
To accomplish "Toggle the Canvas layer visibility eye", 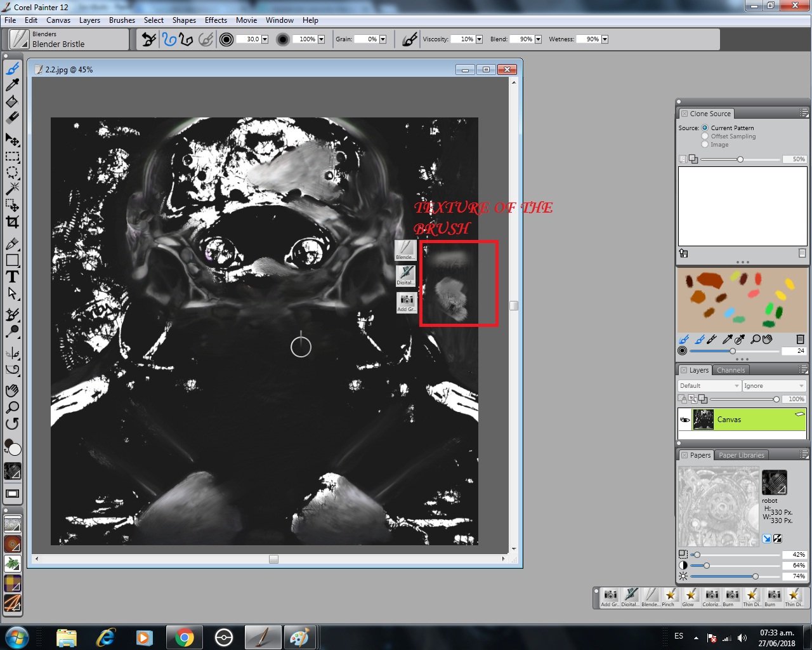I will [685, 420].
